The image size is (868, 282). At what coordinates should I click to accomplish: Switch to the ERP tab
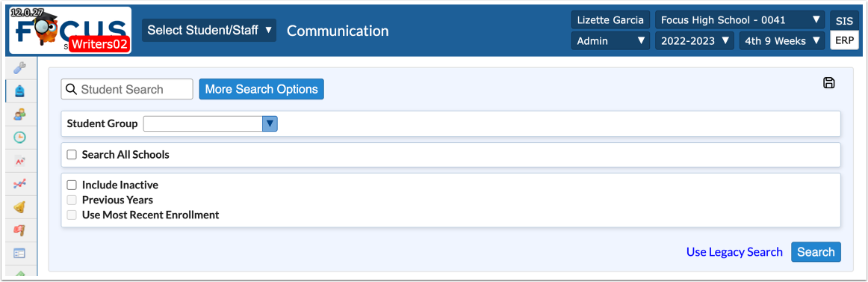tap(844, 40)
